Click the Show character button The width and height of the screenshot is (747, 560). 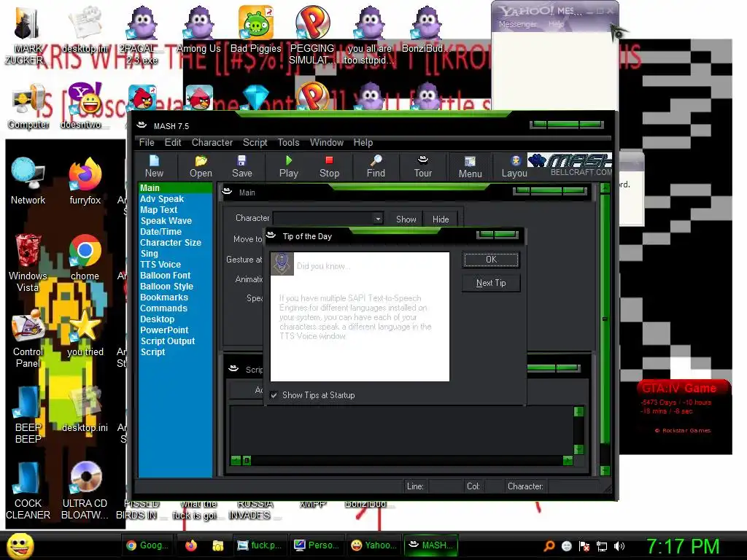(406, 219)
